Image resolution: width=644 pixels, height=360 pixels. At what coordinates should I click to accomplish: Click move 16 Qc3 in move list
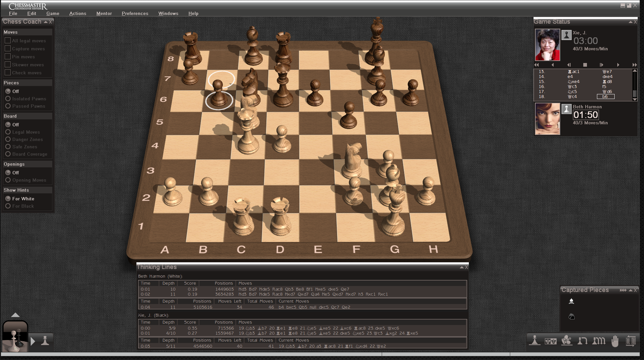click(572, 87)
